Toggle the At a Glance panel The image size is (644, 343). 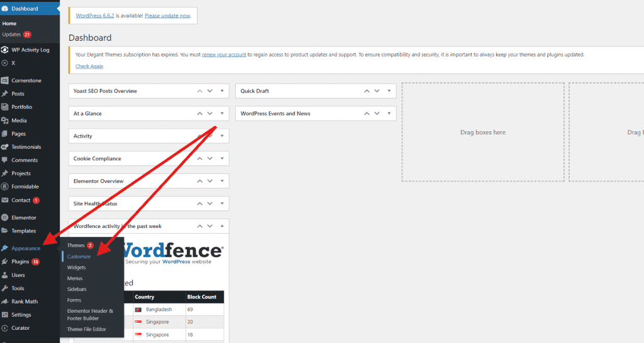coord(222,114)
